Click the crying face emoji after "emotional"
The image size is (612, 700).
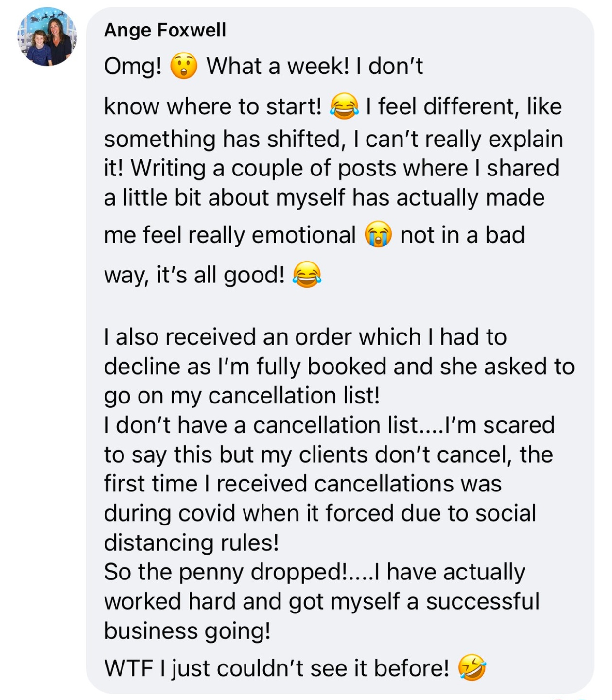378,235
